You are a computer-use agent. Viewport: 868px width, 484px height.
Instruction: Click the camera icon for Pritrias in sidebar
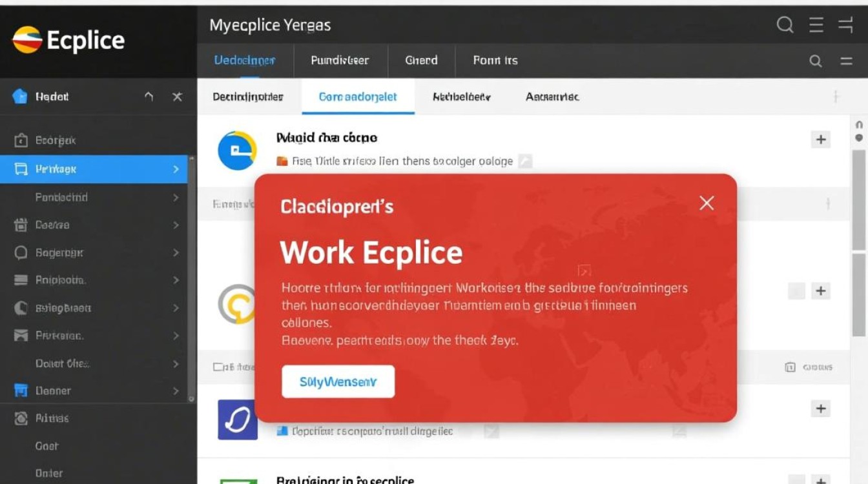click(21, 419)
